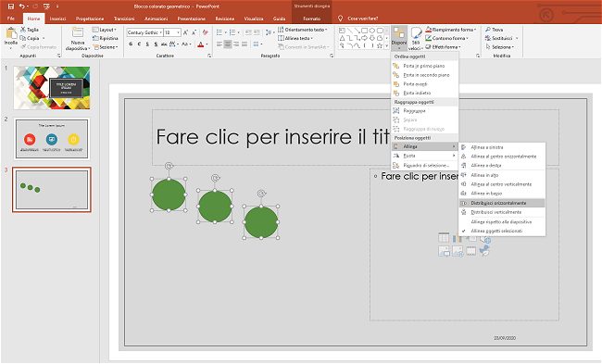Select the rectangle shape in gallery

[364, 31]
